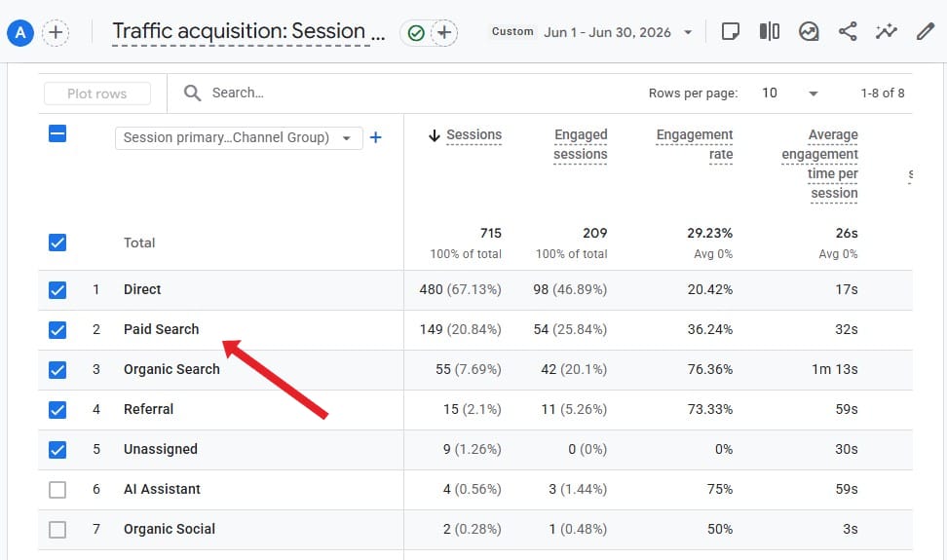
Task: Click the Direct channel name
Action: point(142,289)
